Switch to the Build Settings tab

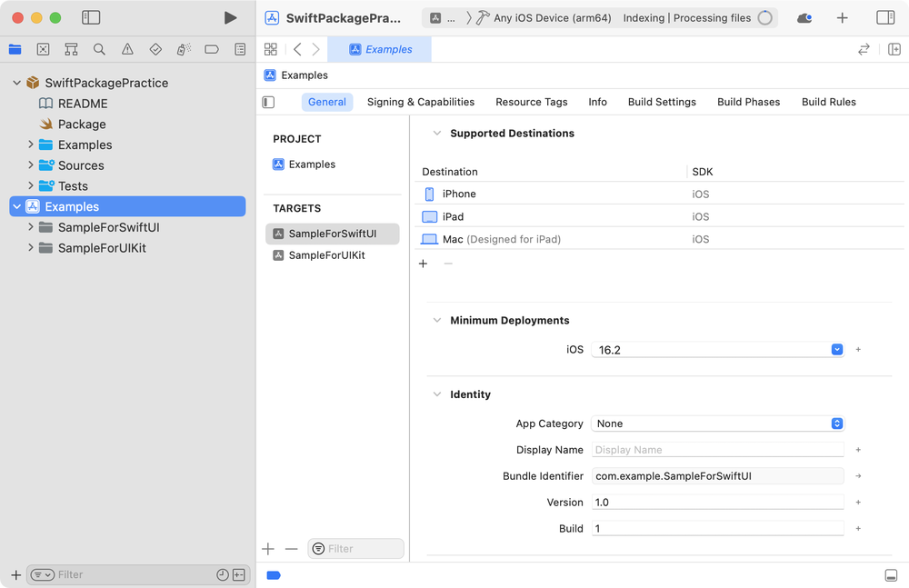(x=662, y=102)
